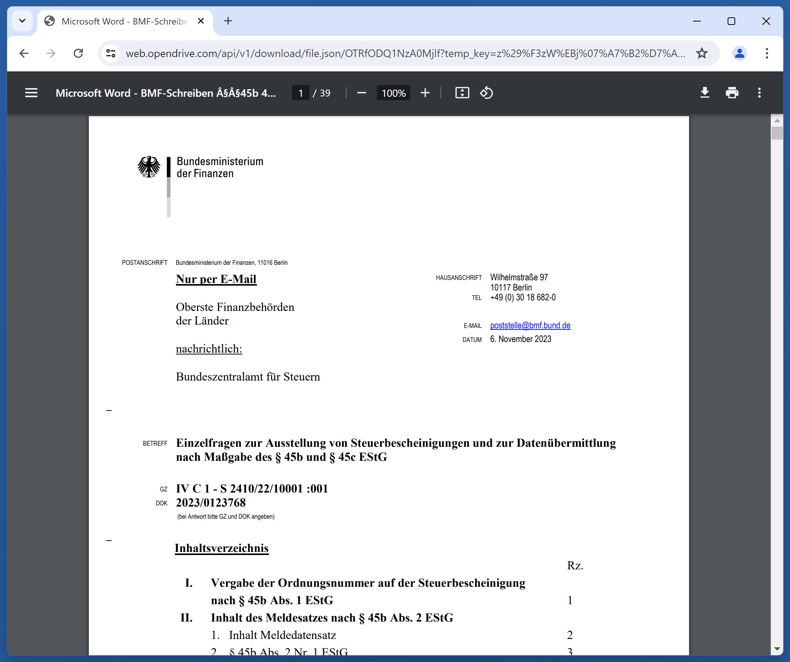790x662 pixels.
Task: Maximize the Chrome window
Action: coord(731,21)
